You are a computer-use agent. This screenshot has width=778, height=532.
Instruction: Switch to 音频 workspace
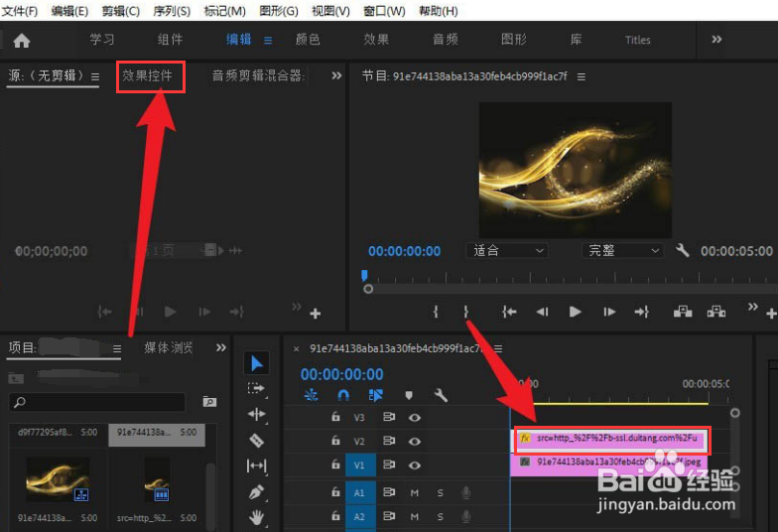point(445,40)
